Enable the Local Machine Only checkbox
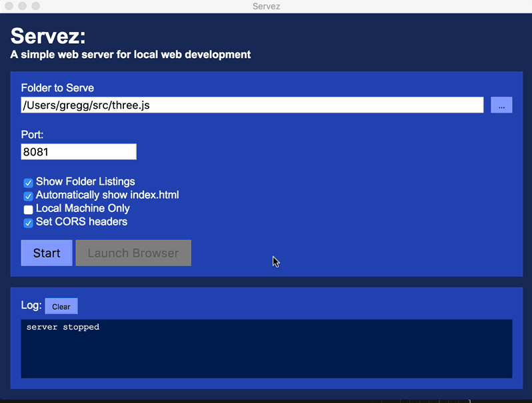 click(x=29, y=210)
